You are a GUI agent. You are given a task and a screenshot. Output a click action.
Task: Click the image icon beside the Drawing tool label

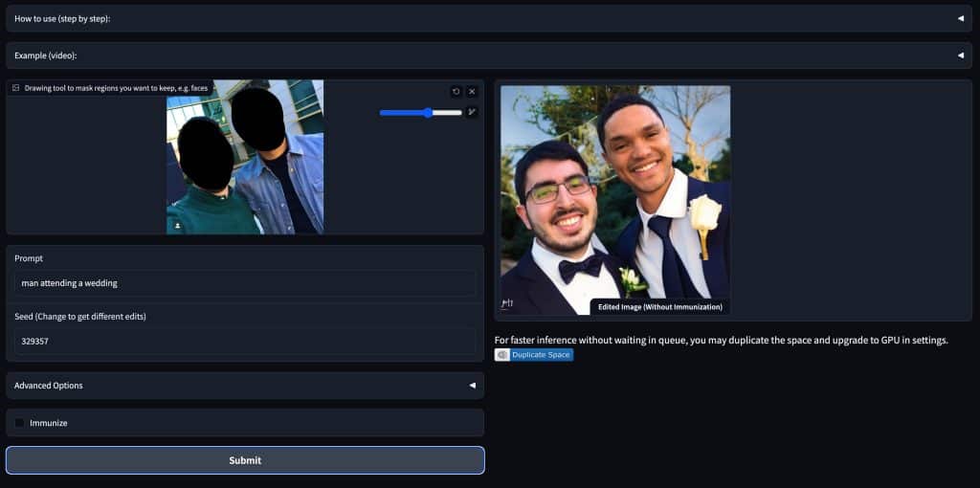[16, 88]
